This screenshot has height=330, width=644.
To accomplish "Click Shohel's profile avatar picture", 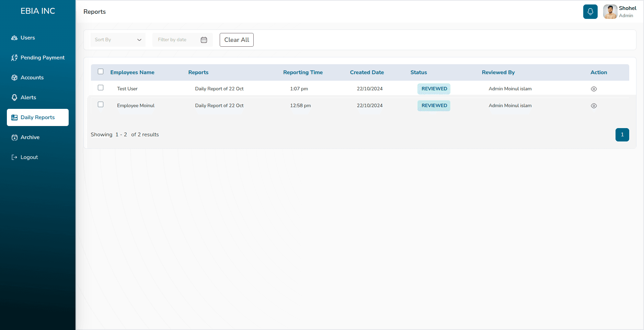I will click(610, 12).
